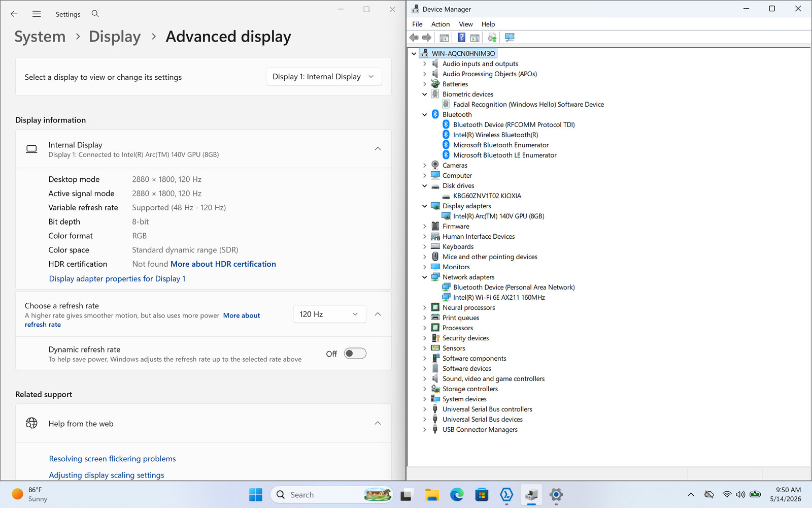
Task: Select Intel(R) Arc(TM) 140V GPU device
Action: pyautogui.click(x=498, y=216)
